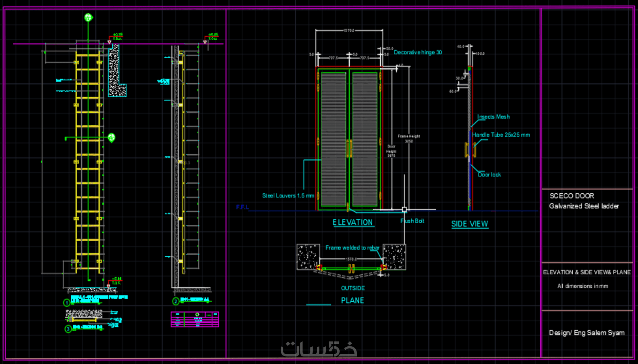
Task: Select the Handle Tube 25x25 mm label
Action: tap(501, 135)
